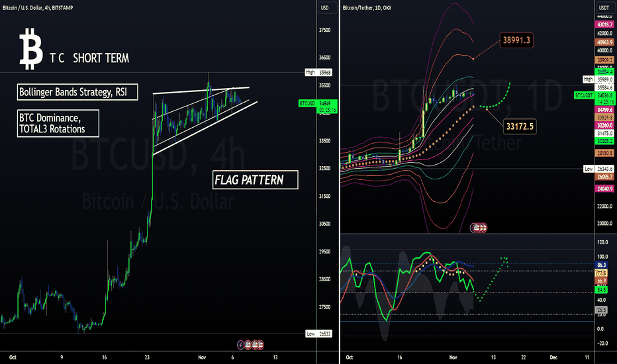Click the lightning event icon on the BTCUSD time axis
Viewport: 617px width, 364px height.
(x=240, y=345)
